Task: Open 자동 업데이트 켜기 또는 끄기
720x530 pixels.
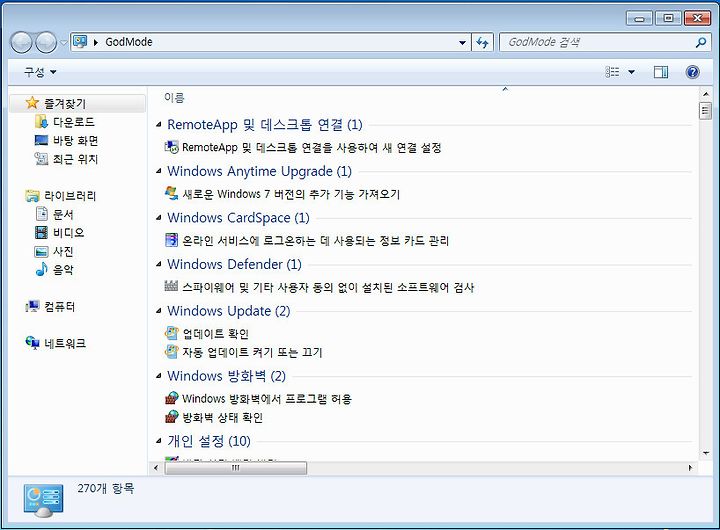Action: tap(252, 352)
